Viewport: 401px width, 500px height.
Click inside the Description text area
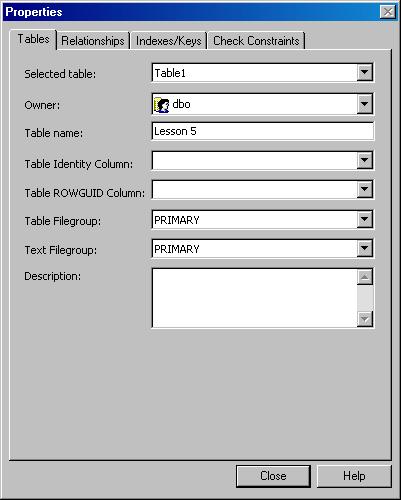255,298
